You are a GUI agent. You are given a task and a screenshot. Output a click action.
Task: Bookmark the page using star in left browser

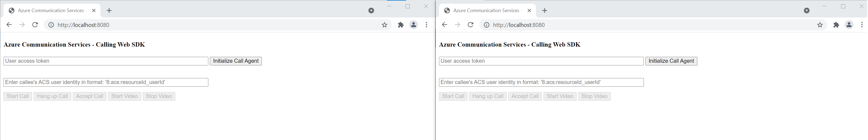[x=384, y=24]
